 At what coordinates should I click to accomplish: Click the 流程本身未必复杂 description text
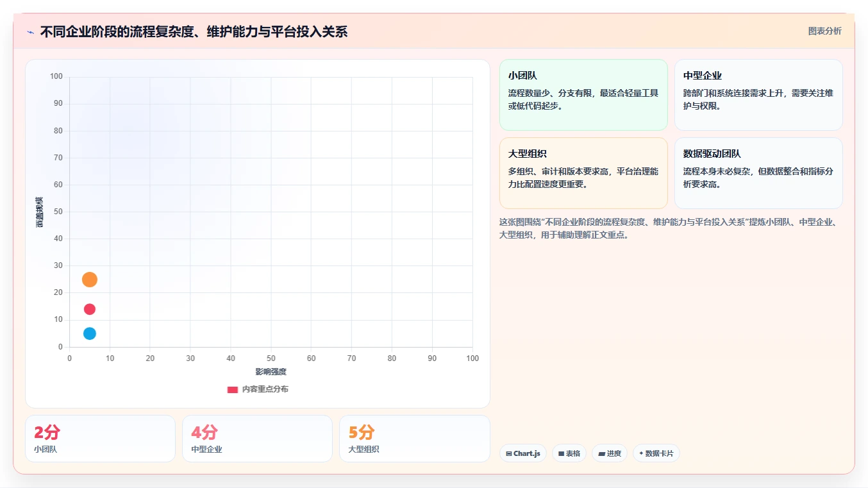click(758, 178)
